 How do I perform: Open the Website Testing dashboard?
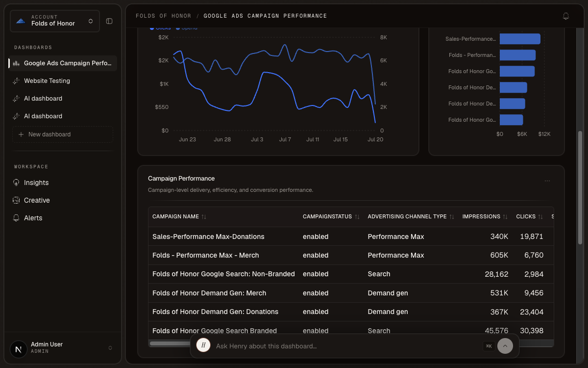coord(63,81)
